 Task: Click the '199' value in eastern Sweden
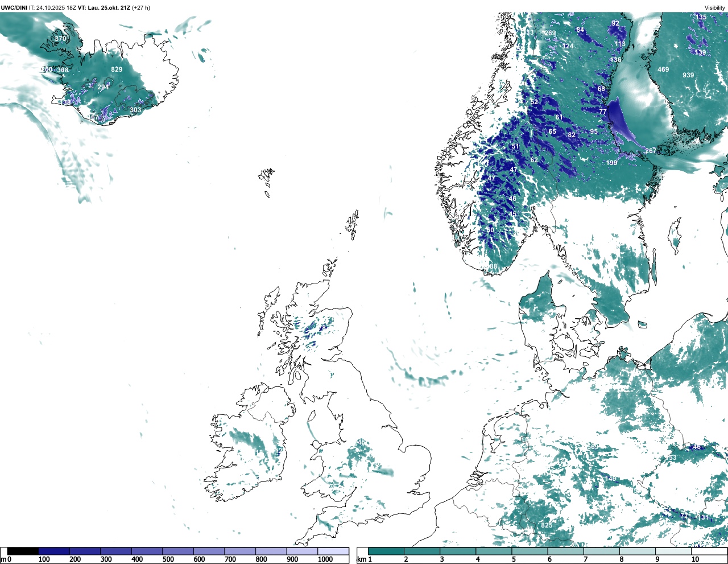point(611,163)
